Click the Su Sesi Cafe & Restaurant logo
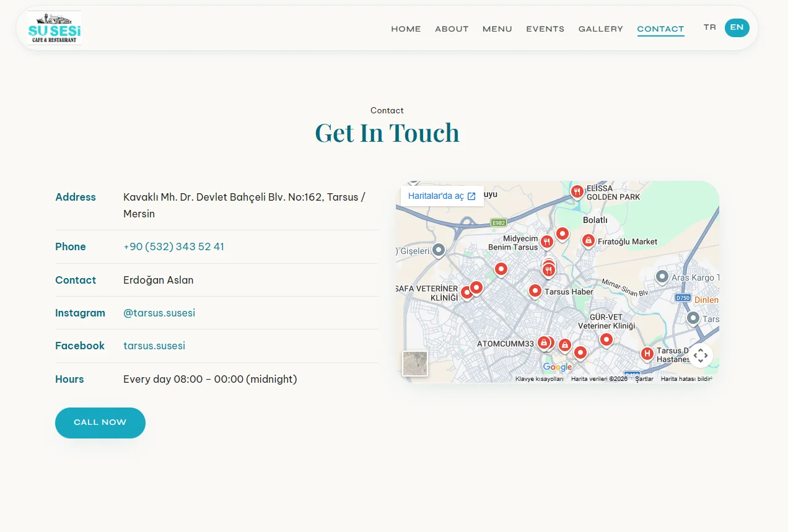788x532 pixels. [x=55, y=28]
